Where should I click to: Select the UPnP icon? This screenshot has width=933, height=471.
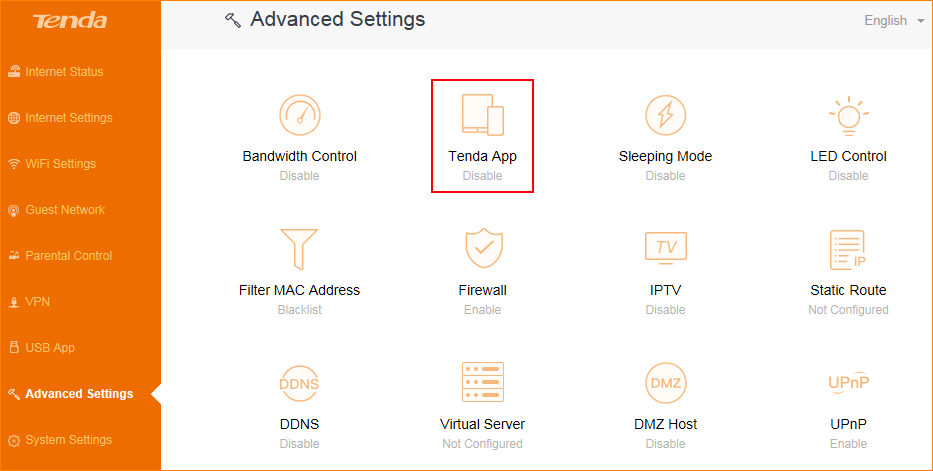848,383
